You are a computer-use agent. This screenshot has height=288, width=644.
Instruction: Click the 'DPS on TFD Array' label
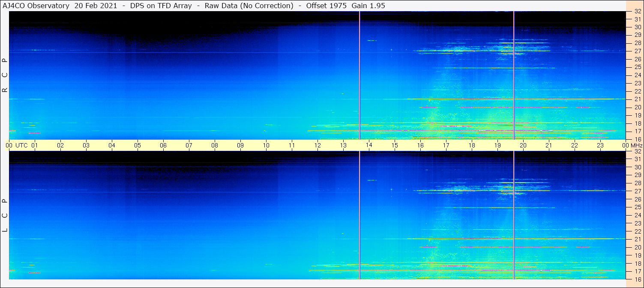161,6
